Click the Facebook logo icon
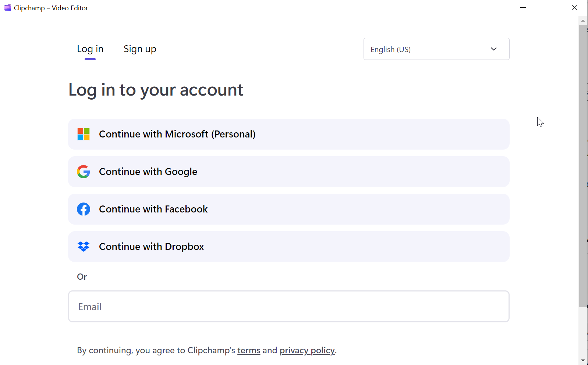The height and width of the screenshot is (365, 588). (x=84, y=209)
